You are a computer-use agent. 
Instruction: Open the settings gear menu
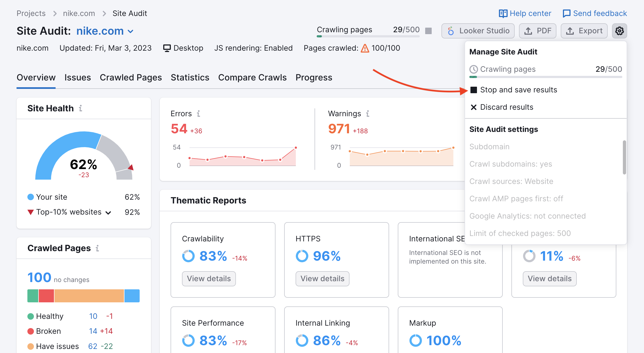tap(619, 31)
